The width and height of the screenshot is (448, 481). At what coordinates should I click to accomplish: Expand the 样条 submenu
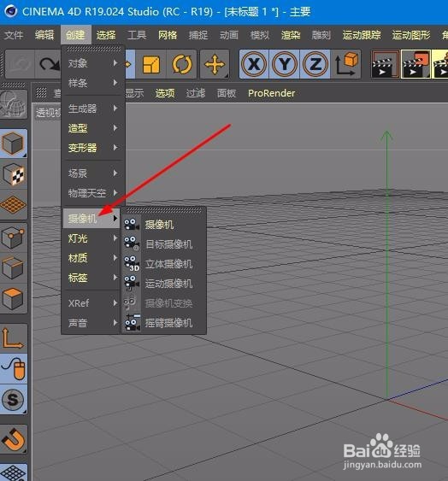(x=93, y=83)
